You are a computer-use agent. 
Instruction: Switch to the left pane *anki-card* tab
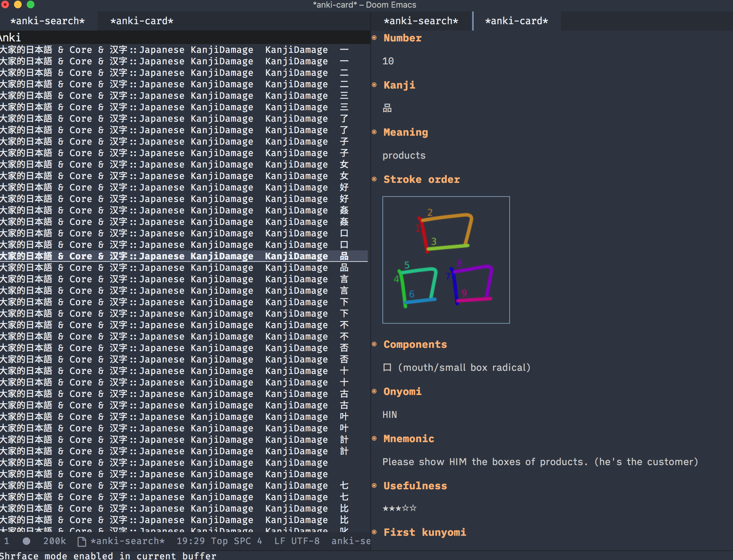pos(142,21)
